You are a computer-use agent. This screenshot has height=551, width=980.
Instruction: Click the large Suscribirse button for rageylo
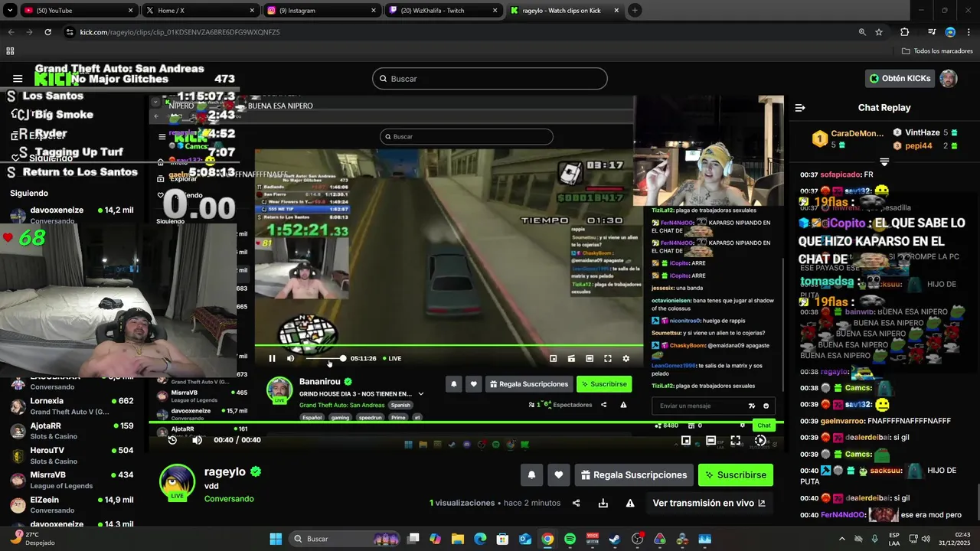pos(736,474)
